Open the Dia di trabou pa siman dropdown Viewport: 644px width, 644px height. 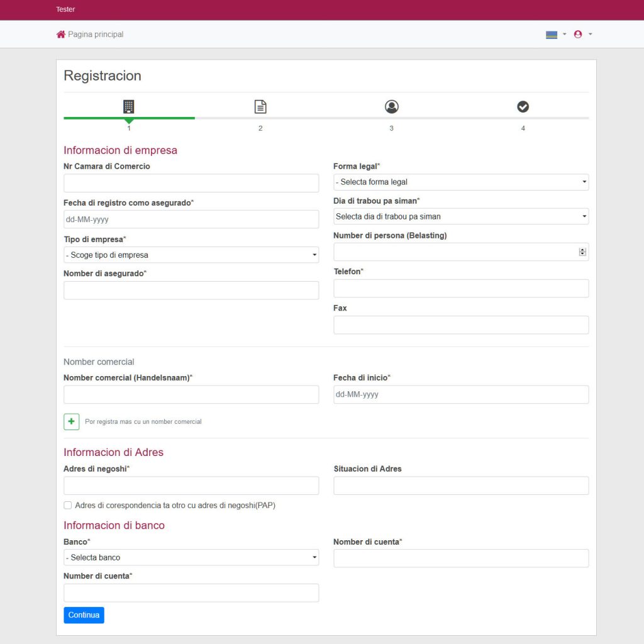tap(461, 216)
